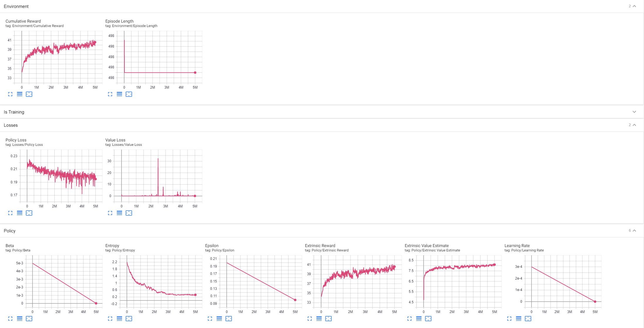The image size is (644, 328).
Task: Click the Is Training section header label
Action: click(14, 112)
